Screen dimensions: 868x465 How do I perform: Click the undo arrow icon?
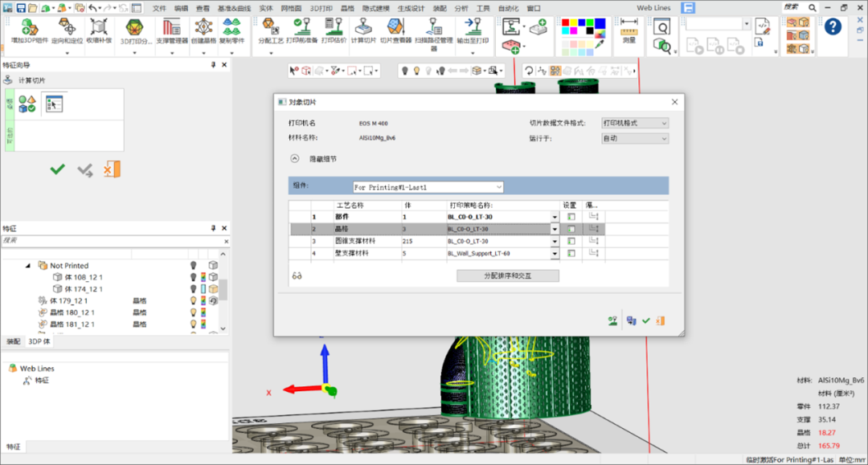click(92, 8)
